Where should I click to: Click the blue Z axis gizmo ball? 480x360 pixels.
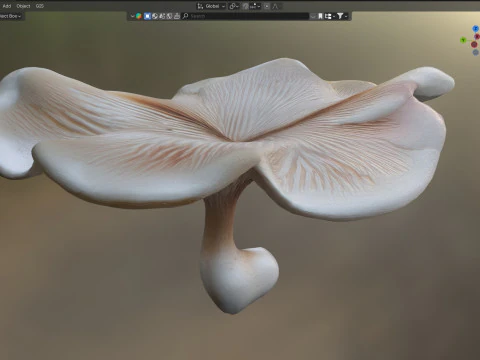click(x=476, y=29)
